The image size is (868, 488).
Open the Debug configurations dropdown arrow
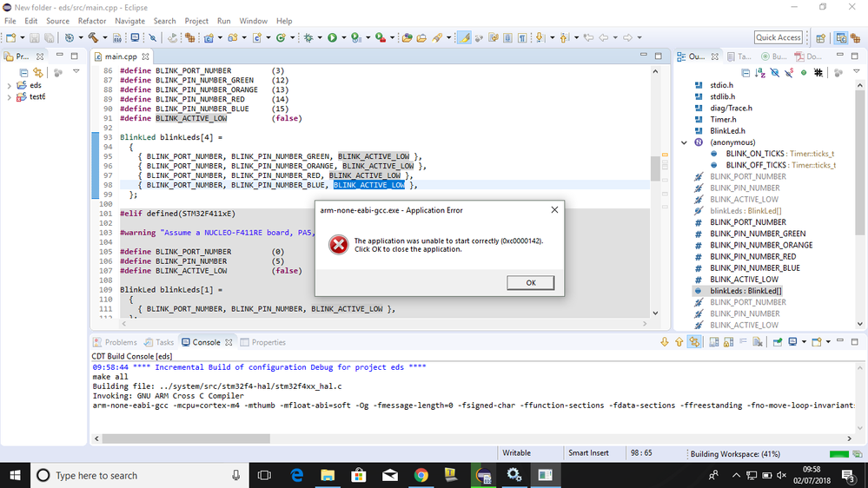pos(320,37)
